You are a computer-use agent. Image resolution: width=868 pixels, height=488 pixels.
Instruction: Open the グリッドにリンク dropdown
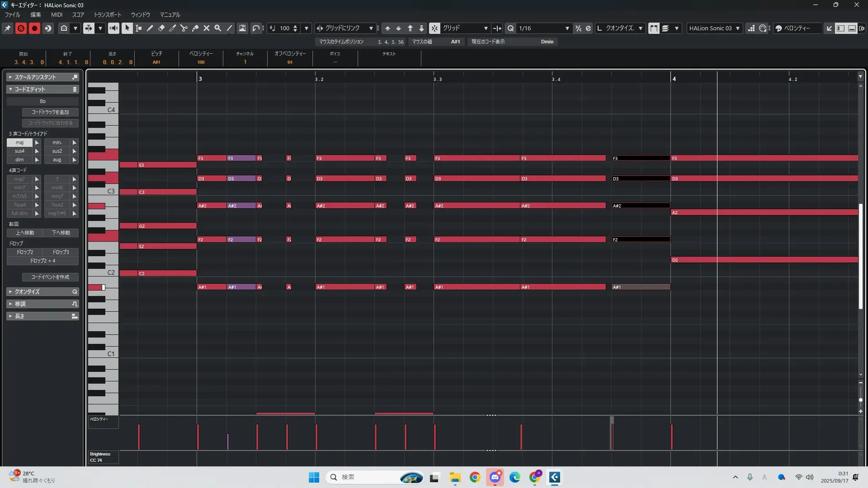tap(371, 28)
